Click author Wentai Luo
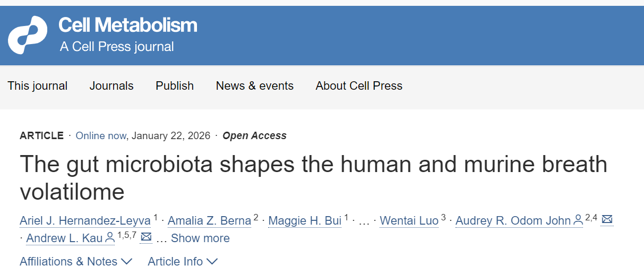 point(409,220)
